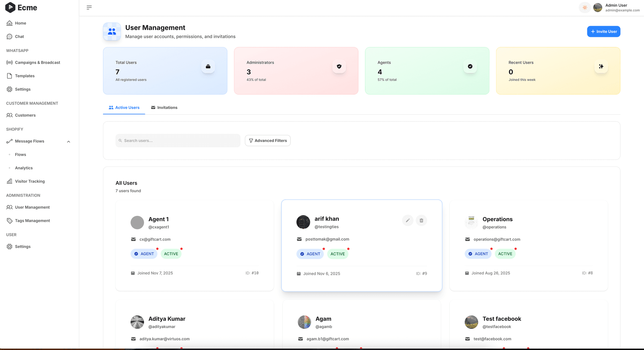Open the Advanced Filters panel
This screenshot has width=644, height=350.
tap(268, 140)
